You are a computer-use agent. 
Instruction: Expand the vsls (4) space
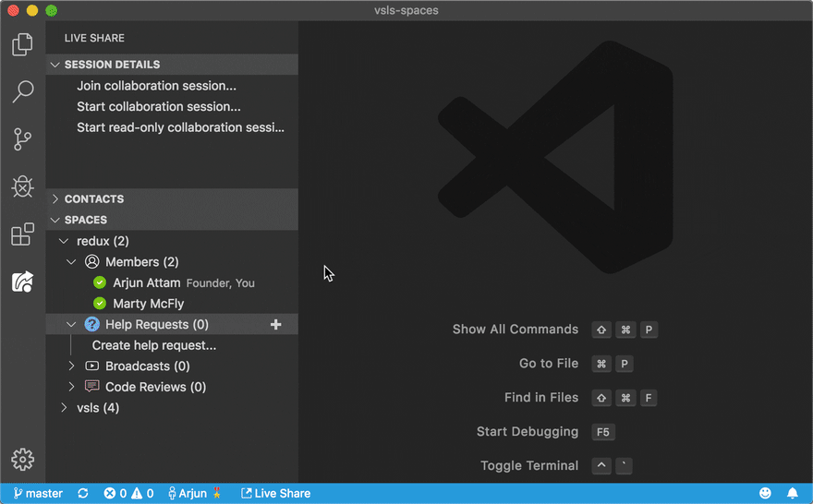[63, 408]
